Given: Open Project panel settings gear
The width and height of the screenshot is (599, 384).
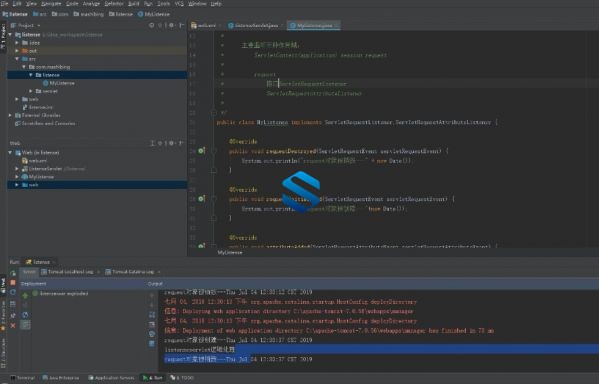Looking at the screenshot, I should coord(172,25).
